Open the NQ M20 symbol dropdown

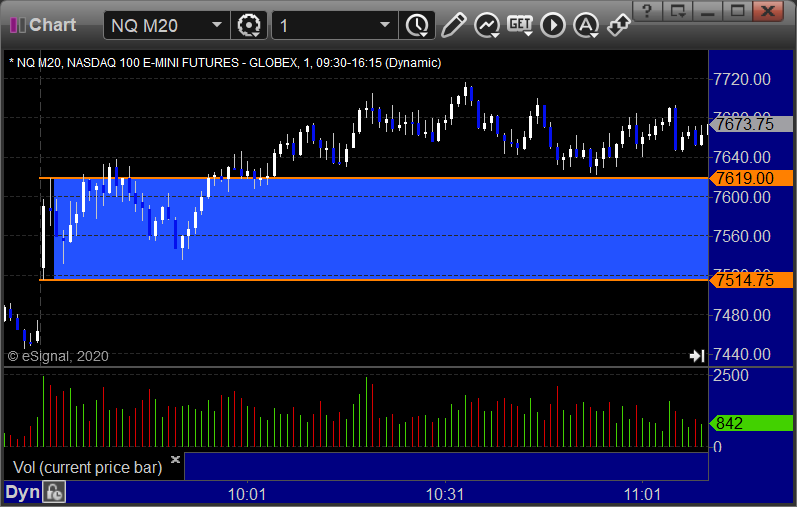click(217, 25)
